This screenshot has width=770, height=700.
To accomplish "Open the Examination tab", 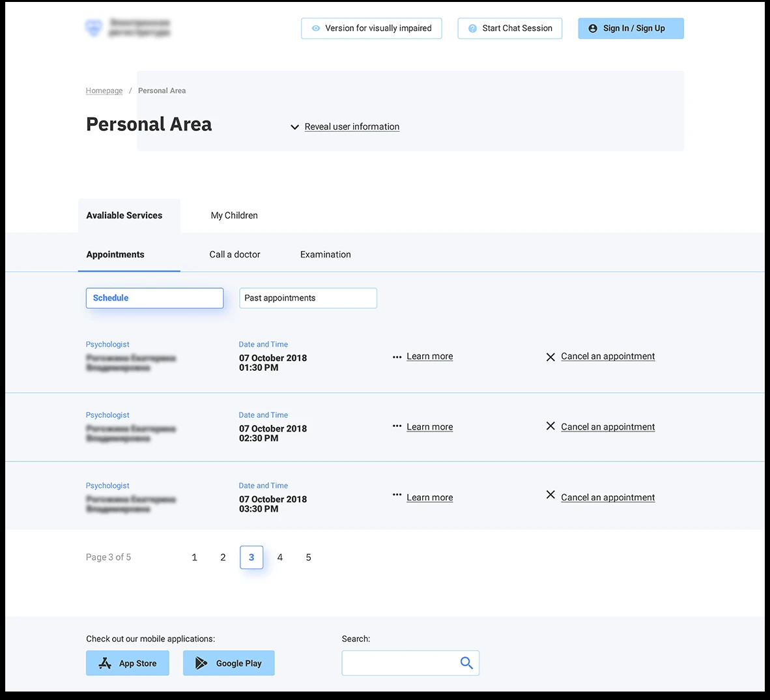I will [x=326, y=254].
